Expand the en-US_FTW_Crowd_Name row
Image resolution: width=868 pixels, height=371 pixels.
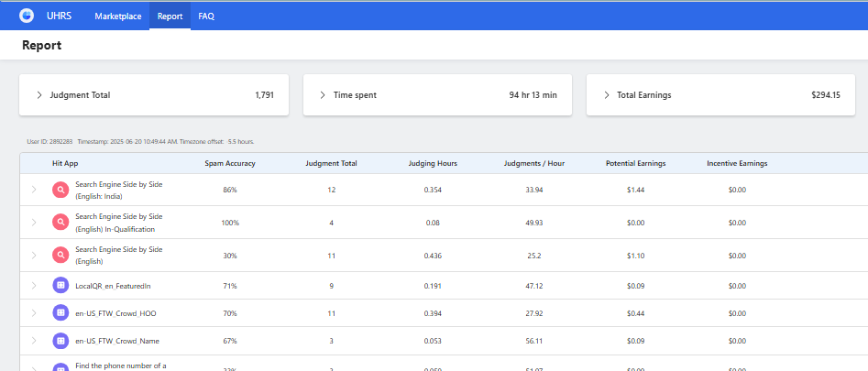point(34,341)
